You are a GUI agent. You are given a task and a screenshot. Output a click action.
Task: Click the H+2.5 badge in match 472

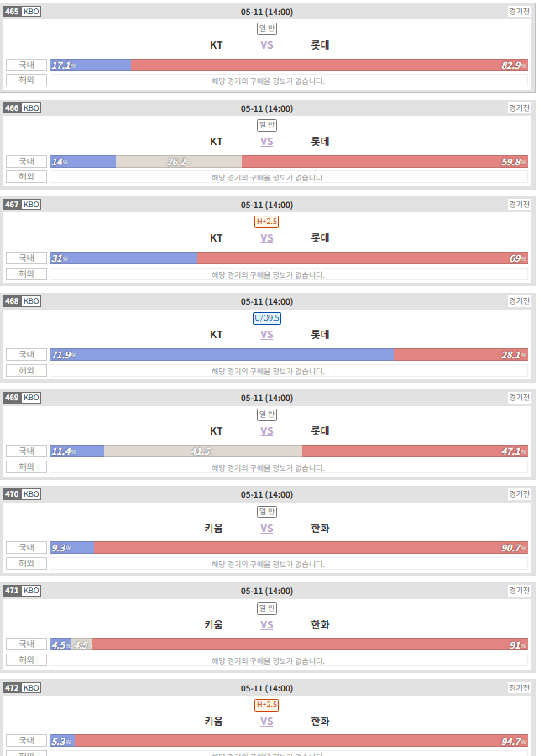(x=267, y=705)
